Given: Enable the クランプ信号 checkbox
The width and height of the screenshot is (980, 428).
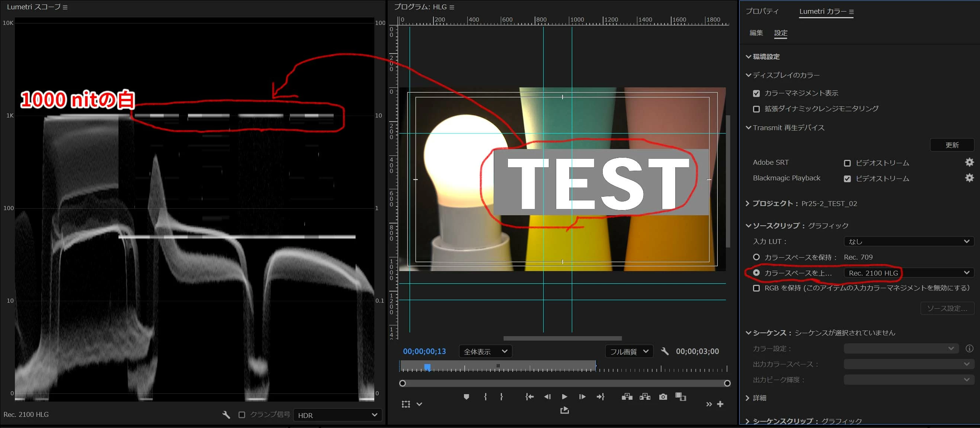Looking at the screenshot, I should [241, 415].
